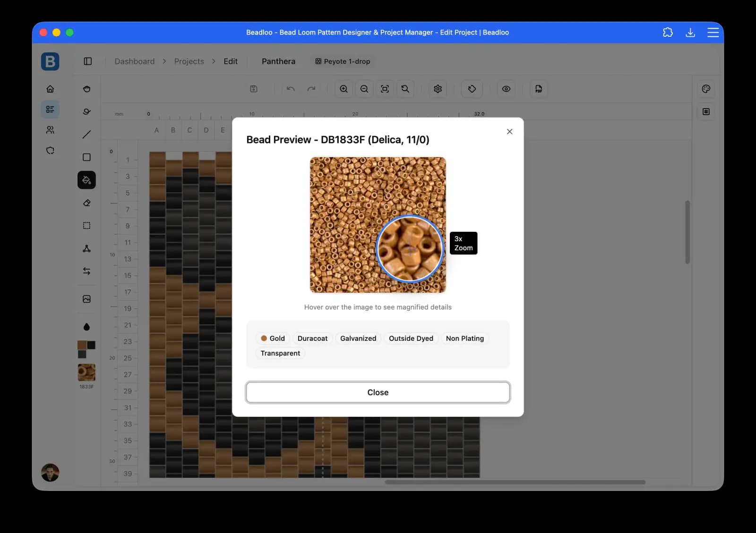Zoom in on the pattern

click(x=344, y=89)
